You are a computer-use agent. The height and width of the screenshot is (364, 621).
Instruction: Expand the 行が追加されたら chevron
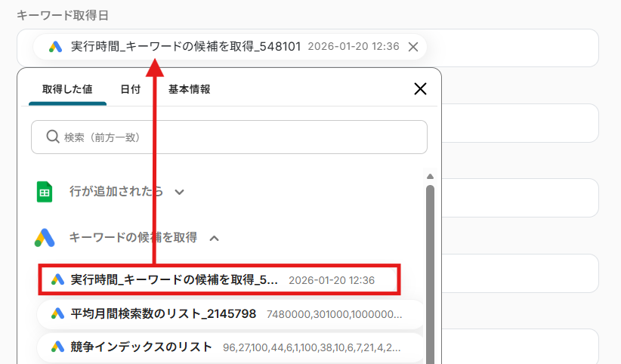pyautogui.click(x=179, y=192)
